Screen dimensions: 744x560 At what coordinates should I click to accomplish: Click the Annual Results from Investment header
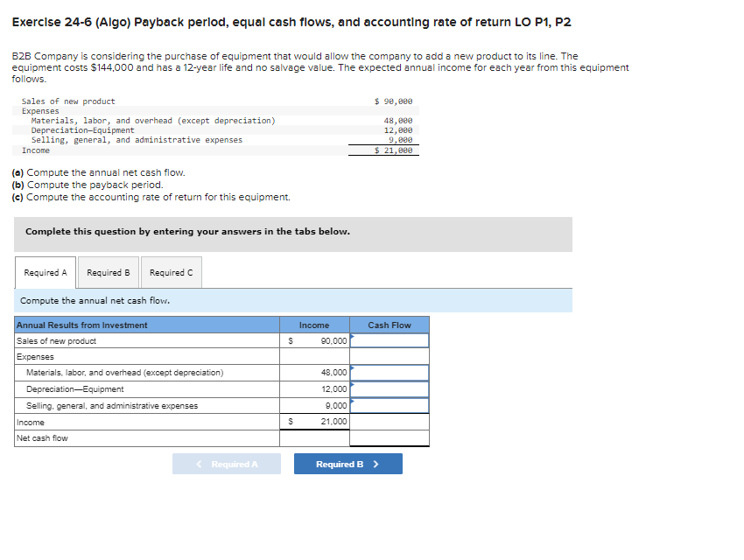(x=78, y=325)
